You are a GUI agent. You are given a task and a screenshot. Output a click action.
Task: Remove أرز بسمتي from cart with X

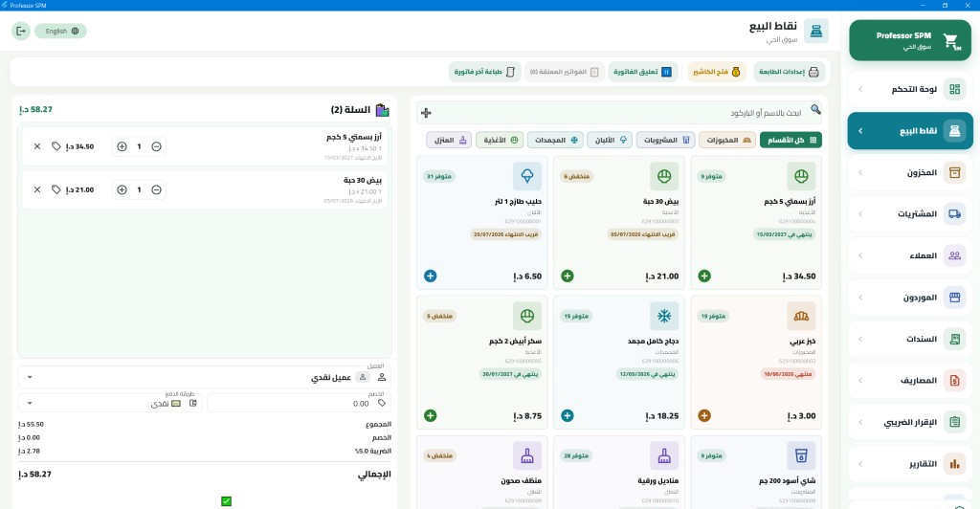[37, 146]
